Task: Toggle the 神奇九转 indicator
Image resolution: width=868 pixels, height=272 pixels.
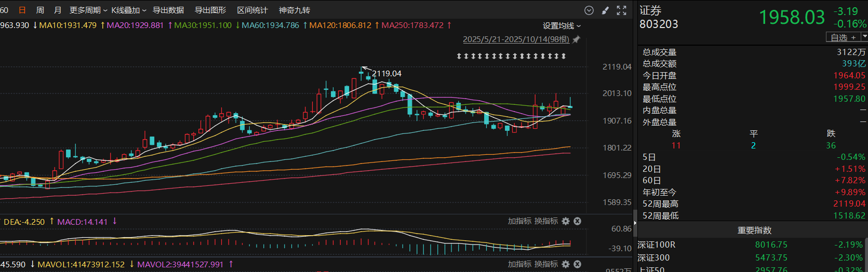Action: click(x=295, y=10)
